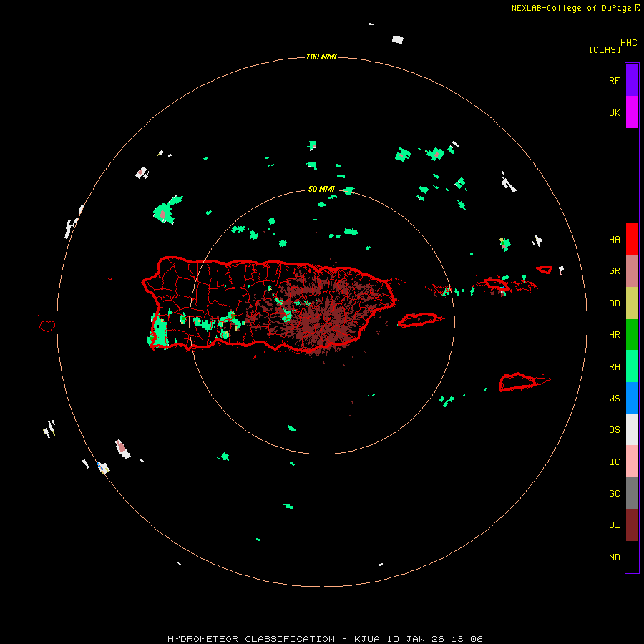Click the HHC product label
The height and width of the screenshot is (644, 644).
pos(628,43)
